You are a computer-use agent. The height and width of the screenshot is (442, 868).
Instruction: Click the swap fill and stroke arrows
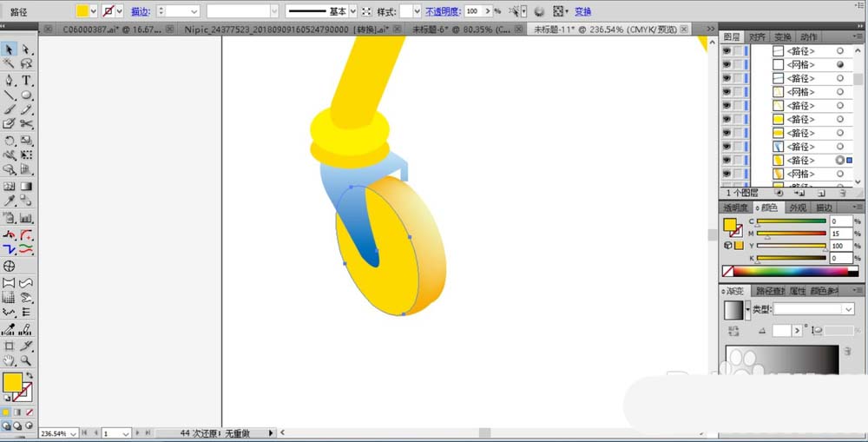click(30, 375)
